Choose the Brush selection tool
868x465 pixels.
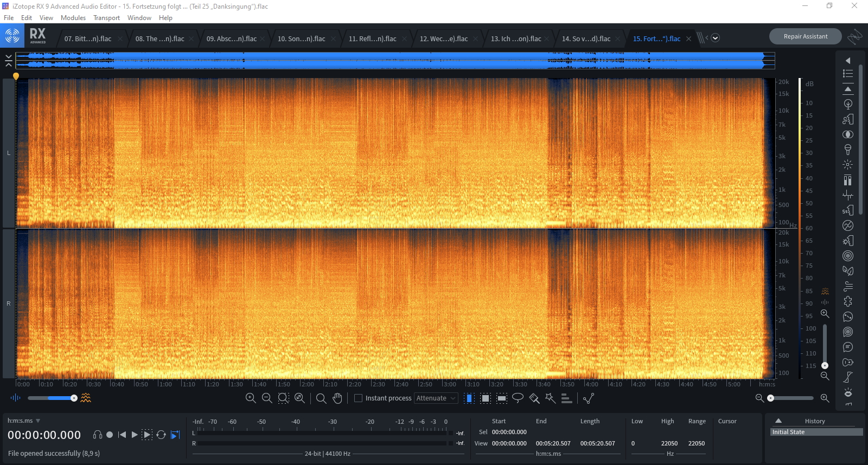[x=534, y=398]
